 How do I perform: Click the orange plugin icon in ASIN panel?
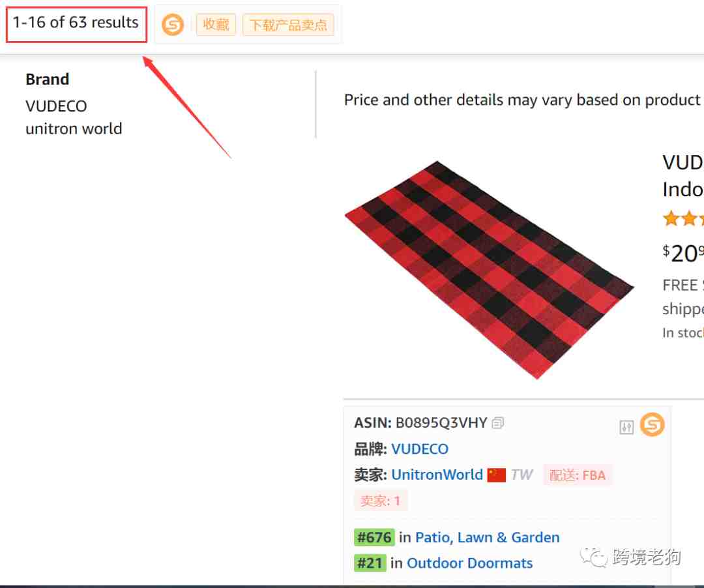click(653, 424)
